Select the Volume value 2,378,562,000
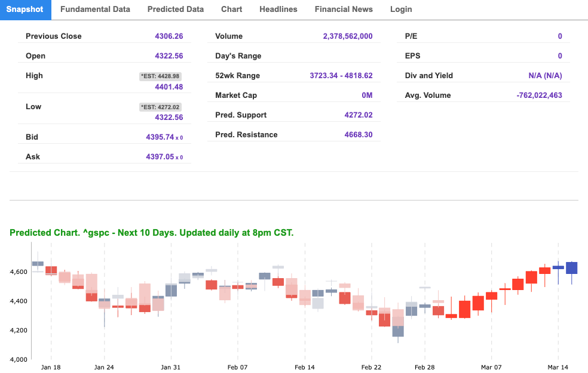 [x=348, y=36]
